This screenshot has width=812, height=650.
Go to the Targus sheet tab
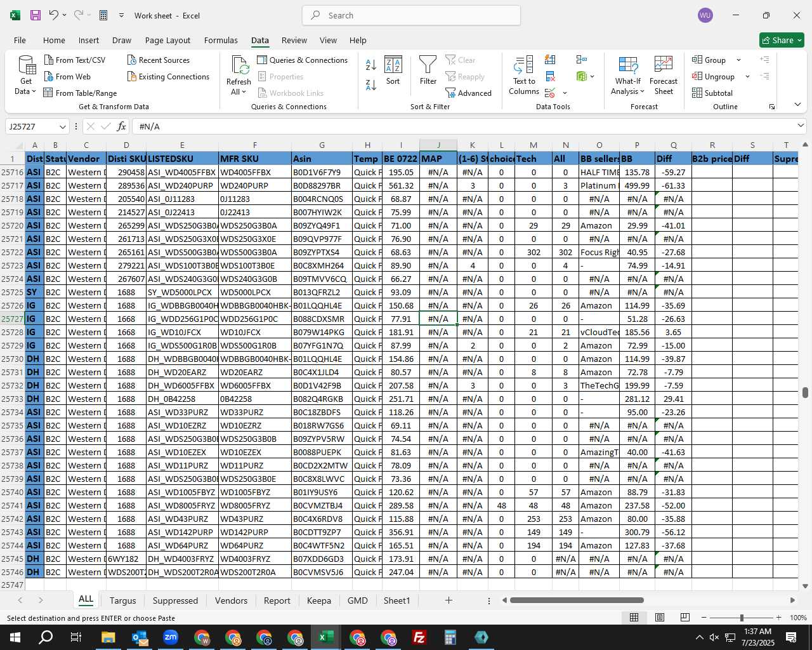coord(122,600)
